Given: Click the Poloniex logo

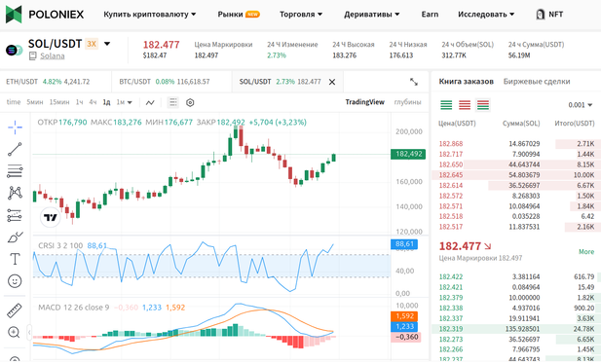Looking at the screenshot, I should (45, 15).
